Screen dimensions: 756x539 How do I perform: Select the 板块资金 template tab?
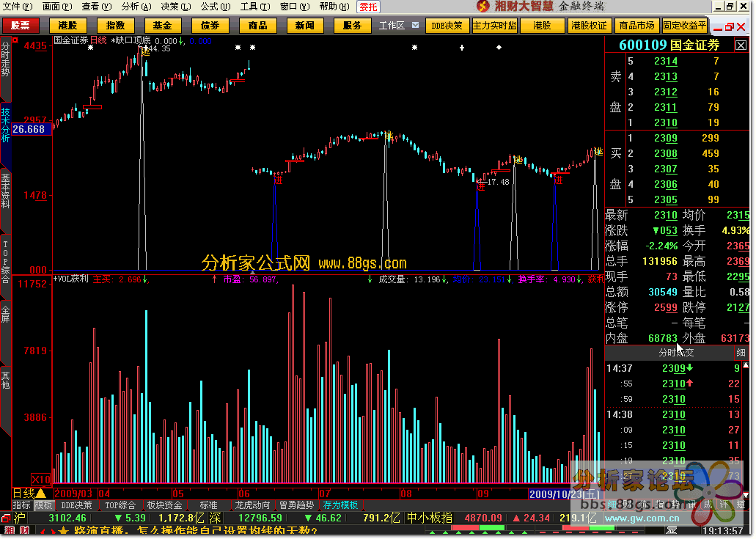tap(164, 505)
